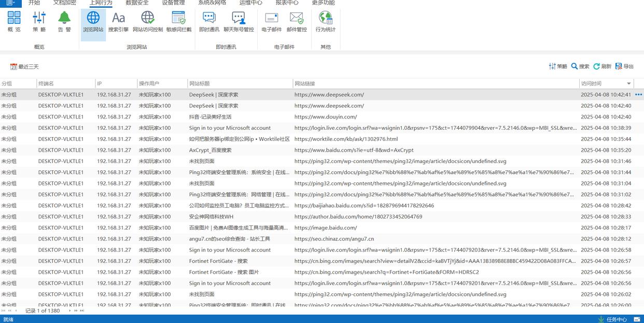Click the three-dot menu on first row
Image resolution: width=644 pixels, height=323 pixels.
(638, 95)
